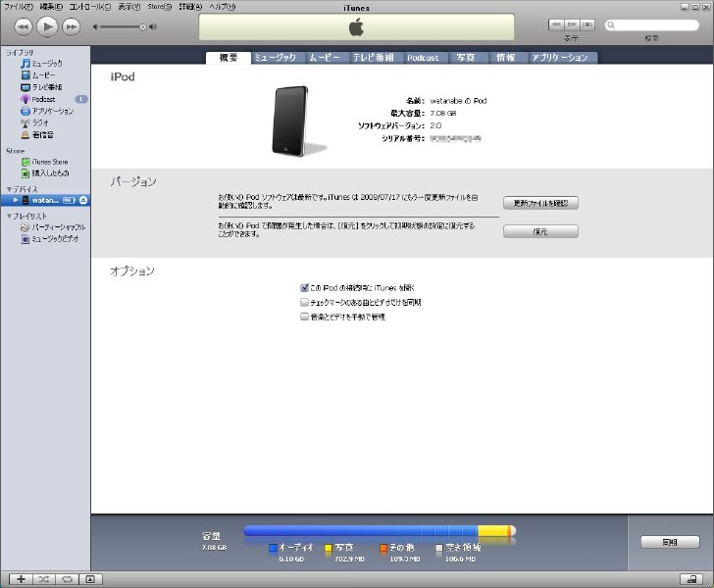
Task: Open テレビ番組 library in sidebar
Action: click(45, 87)
